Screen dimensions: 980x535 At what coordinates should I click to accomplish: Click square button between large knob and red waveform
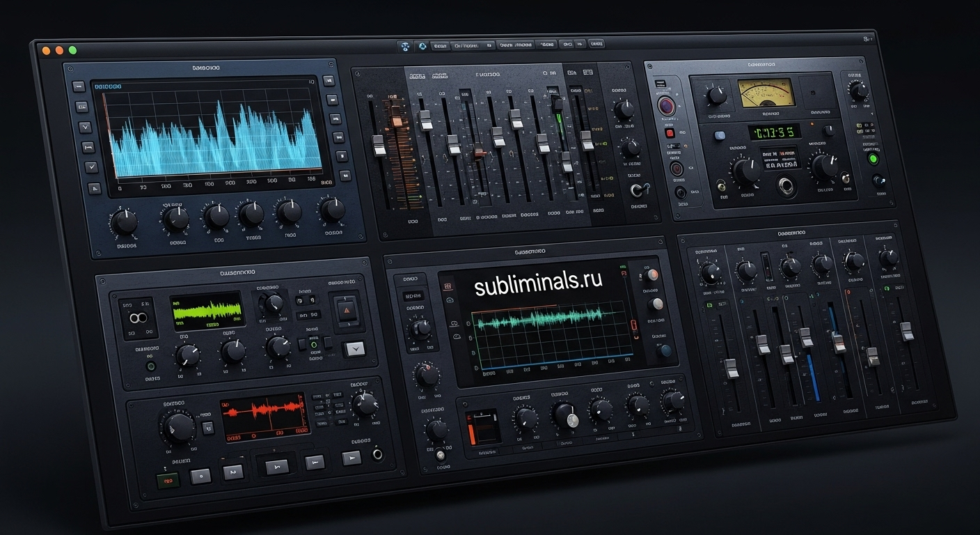coord(207,428)
